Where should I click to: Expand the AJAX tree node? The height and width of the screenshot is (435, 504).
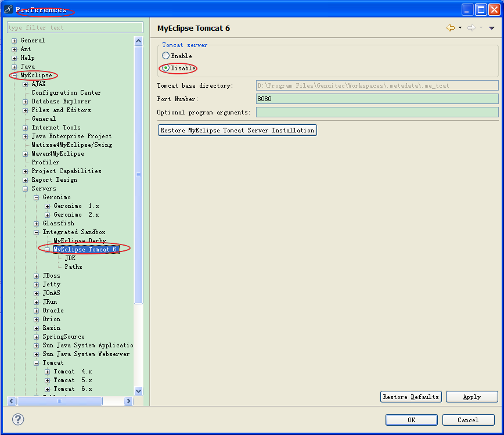tap(25, 84)
